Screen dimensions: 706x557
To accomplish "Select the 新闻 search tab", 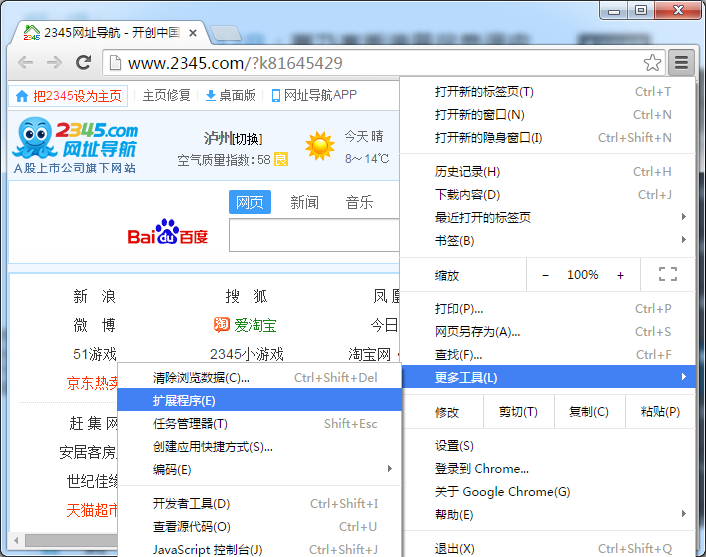I will [x=304, y=202].
